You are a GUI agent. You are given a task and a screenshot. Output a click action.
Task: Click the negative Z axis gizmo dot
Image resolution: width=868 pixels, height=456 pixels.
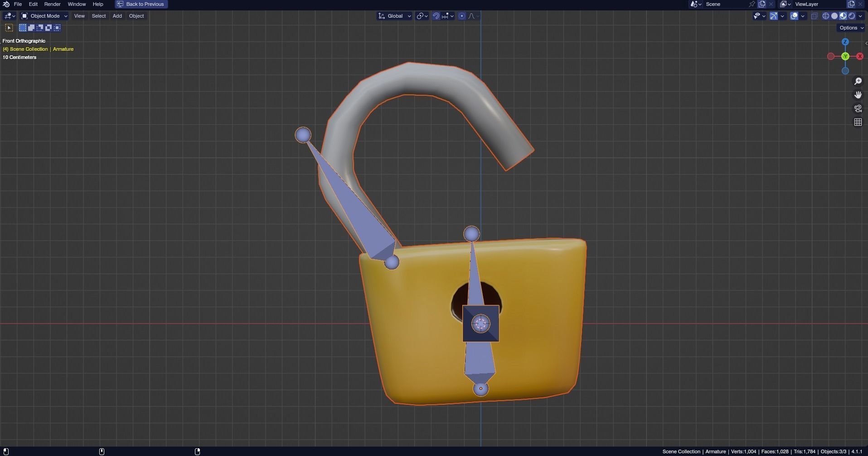(845, 71)
